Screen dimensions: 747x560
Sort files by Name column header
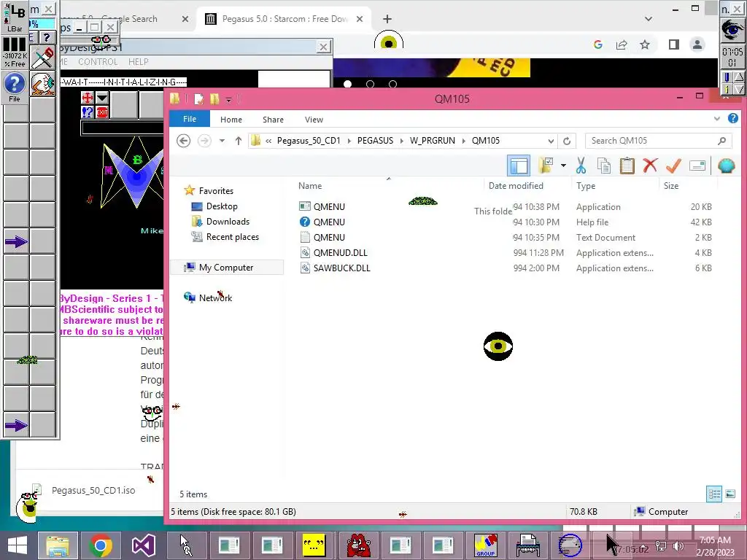coord(310,186)
